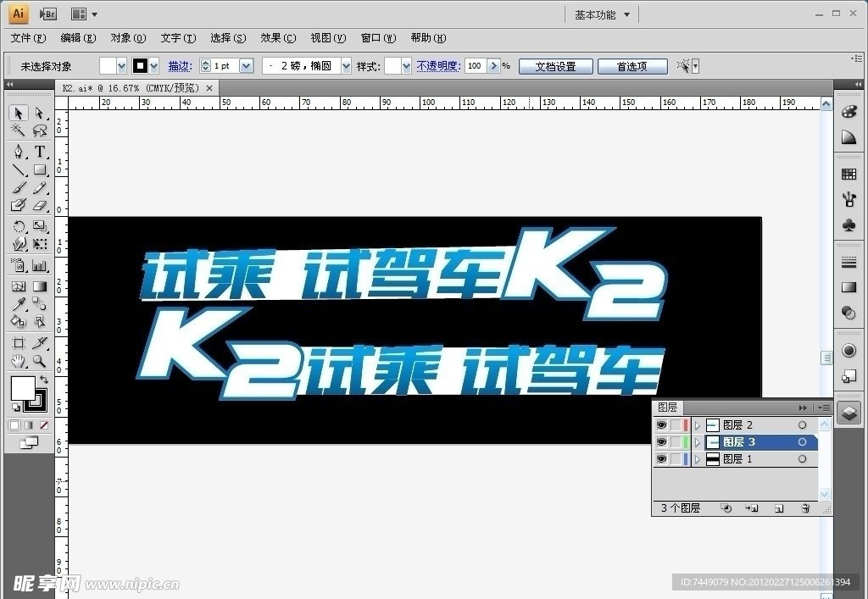This screenshot has height=599, width=868.
Task: Pick the Rectangle tool
Action: coord(39,169)
